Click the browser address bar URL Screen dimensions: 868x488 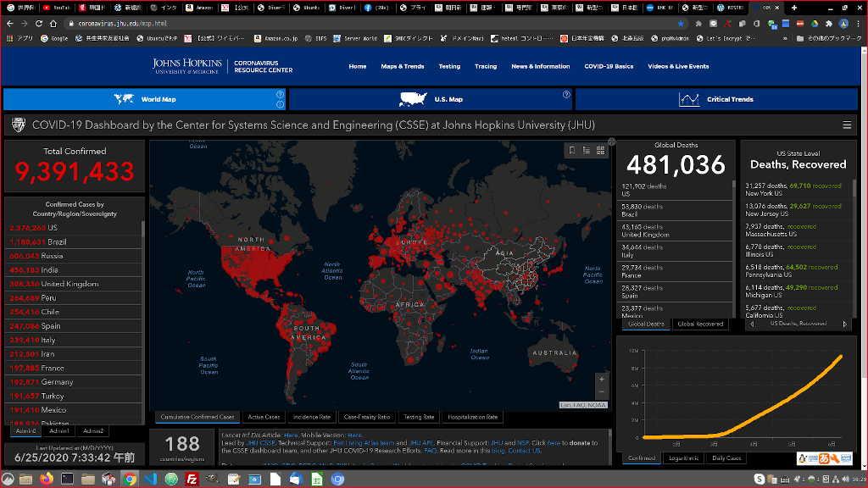[x=122, y=23]
